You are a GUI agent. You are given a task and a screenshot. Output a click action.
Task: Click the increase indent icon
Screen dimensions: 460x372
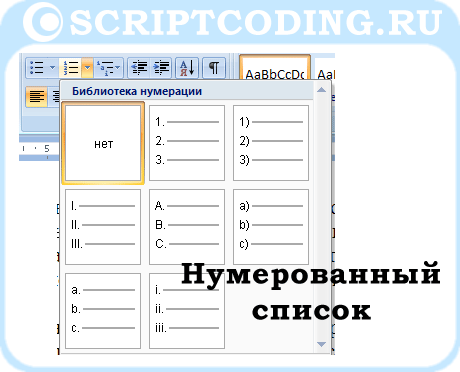pyautogui.click(x=161, y=68)
